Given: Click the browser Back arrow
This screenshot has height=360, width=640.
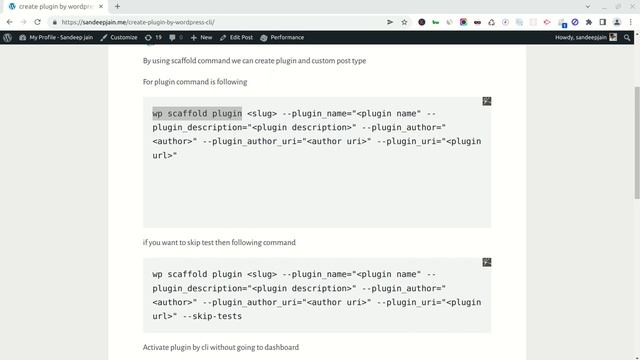Looking at the screenshot, I should click(x=9, y=22).
